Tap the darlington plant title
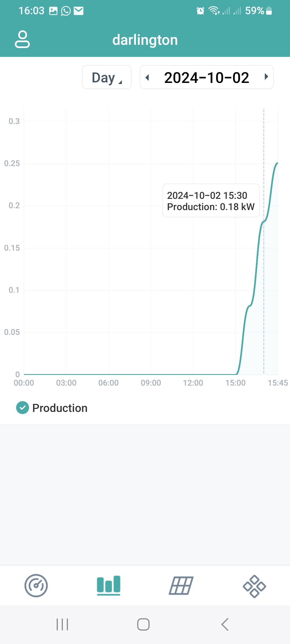290x644 pixels. (x=145, y=40)
